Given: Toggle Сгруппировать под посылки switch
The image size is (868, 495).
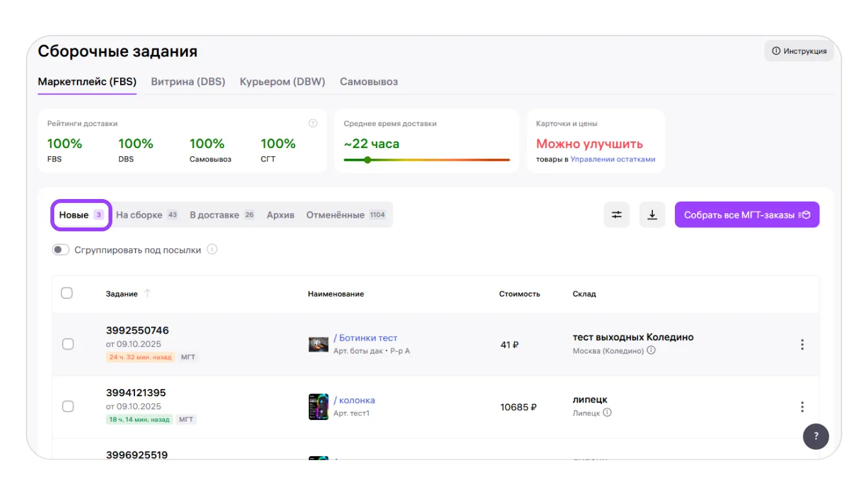Looking at the screenshot, I should tap(61, 249).
